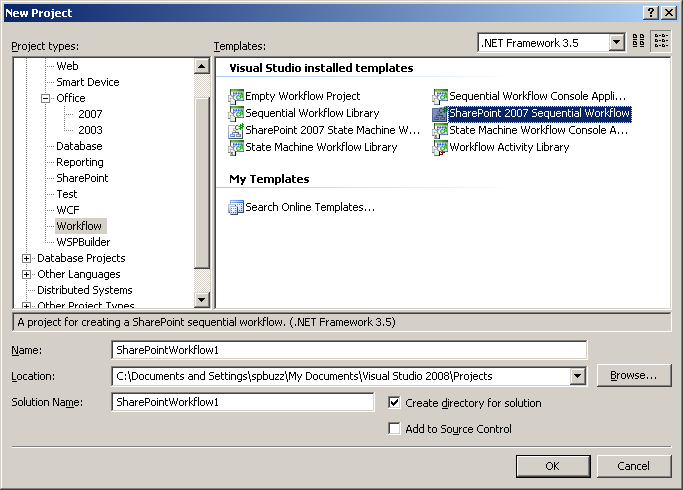Click the project Name input field
Image resolution: width=683 pixels, height=490 pixels.
click(349, 350)
